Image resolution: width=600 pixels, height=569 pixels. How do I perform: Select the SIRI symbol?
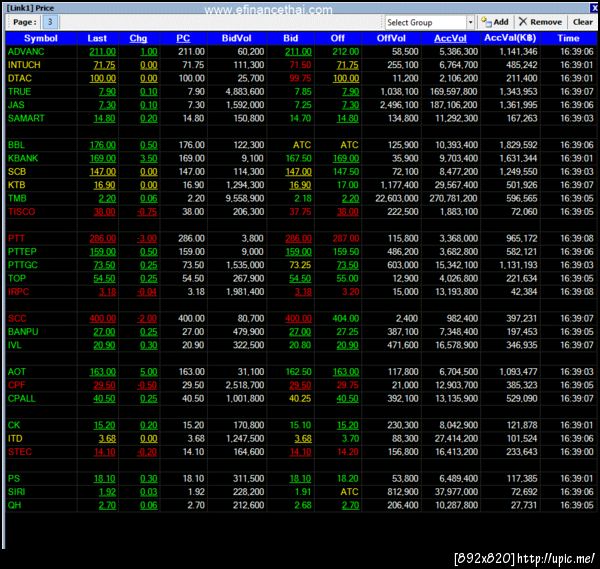(x=16, y=492)
